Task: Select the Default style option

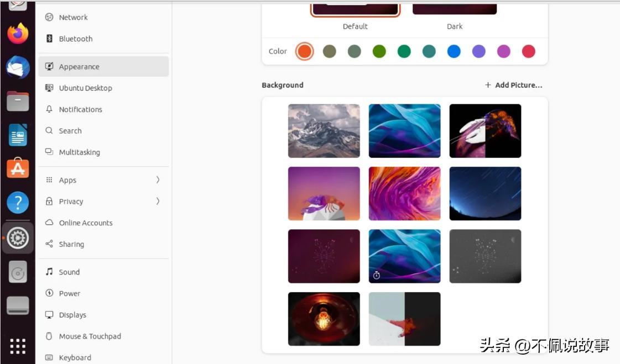Action: pos(355,8)
